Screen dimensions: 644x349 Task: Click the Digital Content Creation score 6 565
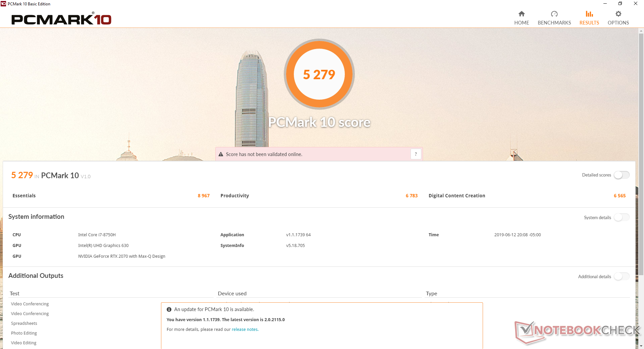click(620, 196)
